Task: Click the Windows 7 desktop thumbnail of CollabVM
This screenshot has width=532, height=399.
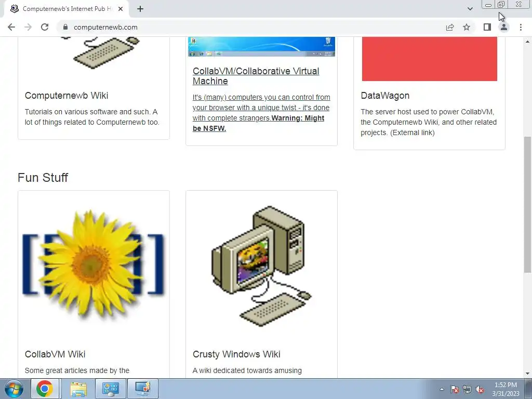Action: tap(262, 46)
